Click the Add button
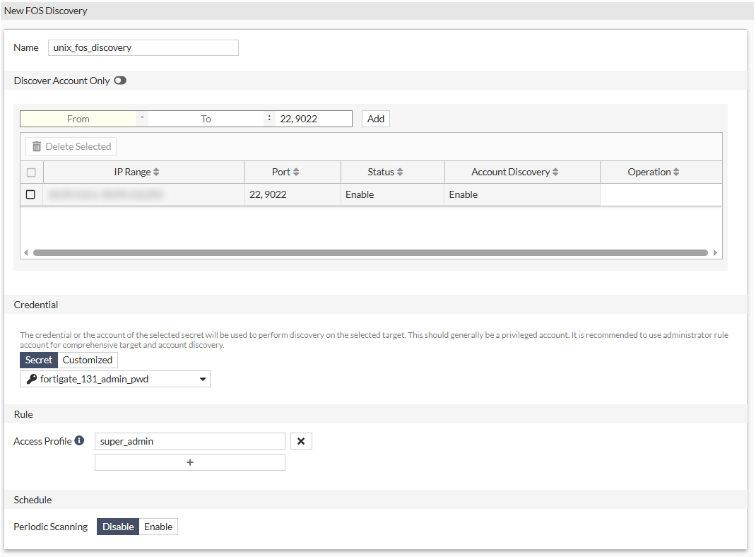Viewport: 756px width, 557px height. tap(376, 119)
